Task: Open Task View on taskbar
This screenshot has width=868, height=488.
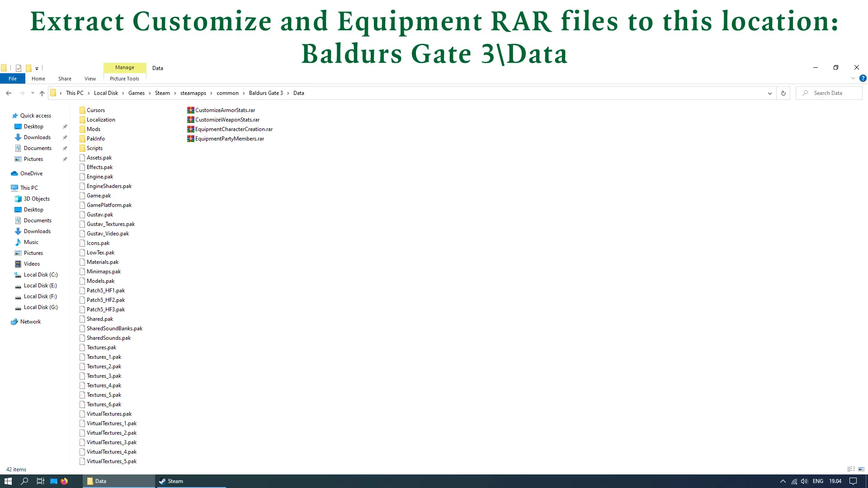Action: 40,481
